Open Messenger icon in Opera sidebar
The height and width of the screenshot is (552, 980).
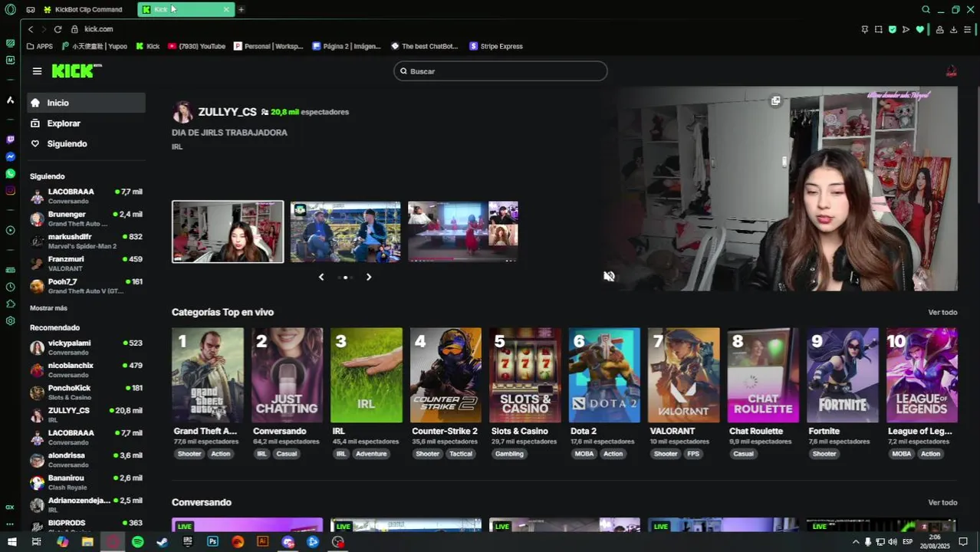pos(10,156)
